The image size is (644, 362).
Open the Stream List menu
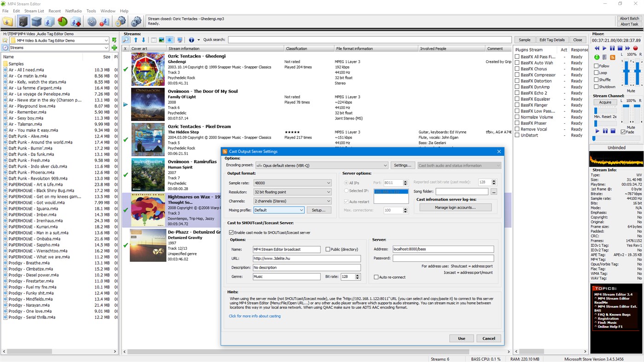pyautogui.click(x=34, y=11)
